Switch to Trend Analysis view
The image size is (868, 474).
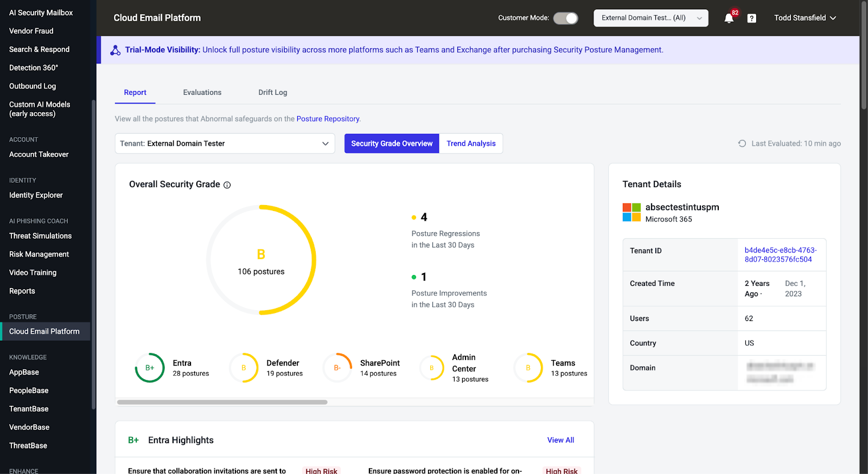tap(471, 144)
